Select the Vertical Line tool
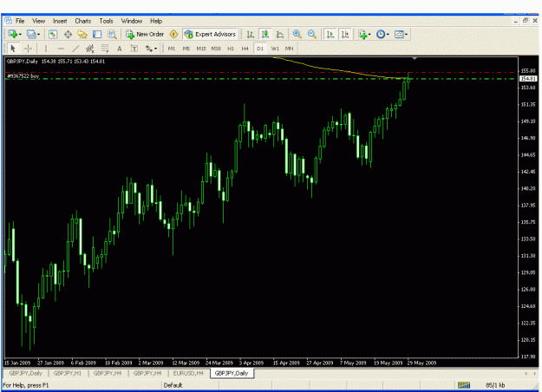This screenshot has width=542, height=392. tap(46, 49)
